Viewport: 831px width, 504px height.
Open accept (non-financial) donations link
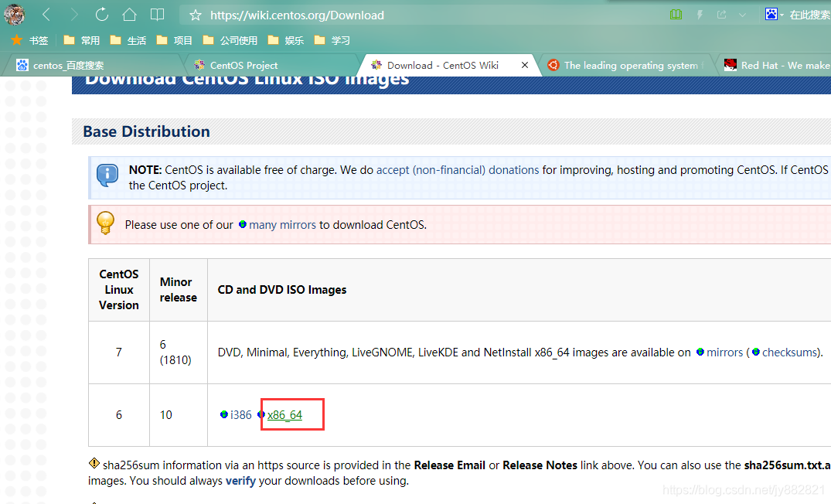pos(458,170)
